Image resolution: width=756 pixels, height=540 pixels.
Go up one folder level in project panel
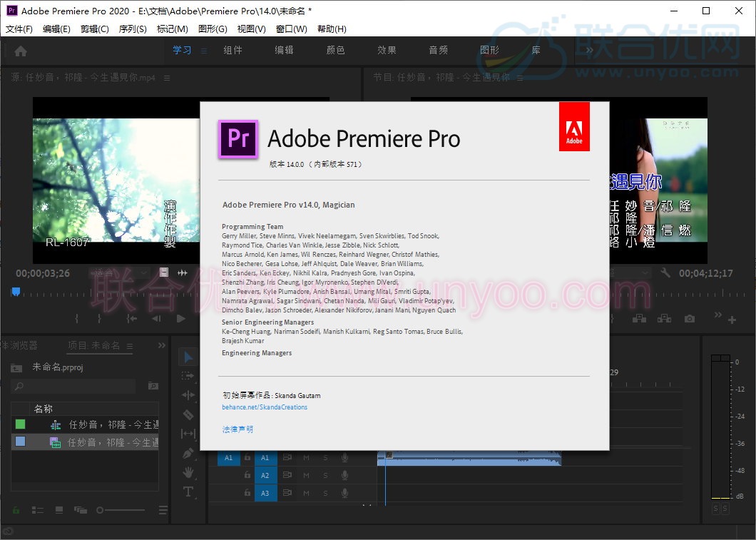(x=16, y=368)
